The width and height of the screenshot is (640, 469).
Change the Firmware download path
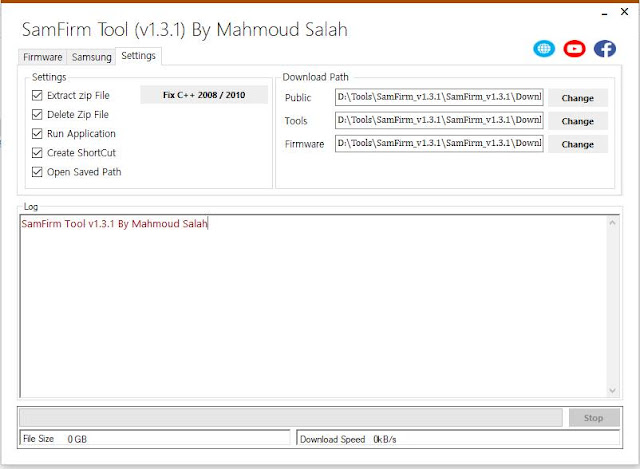click(578, 144)
